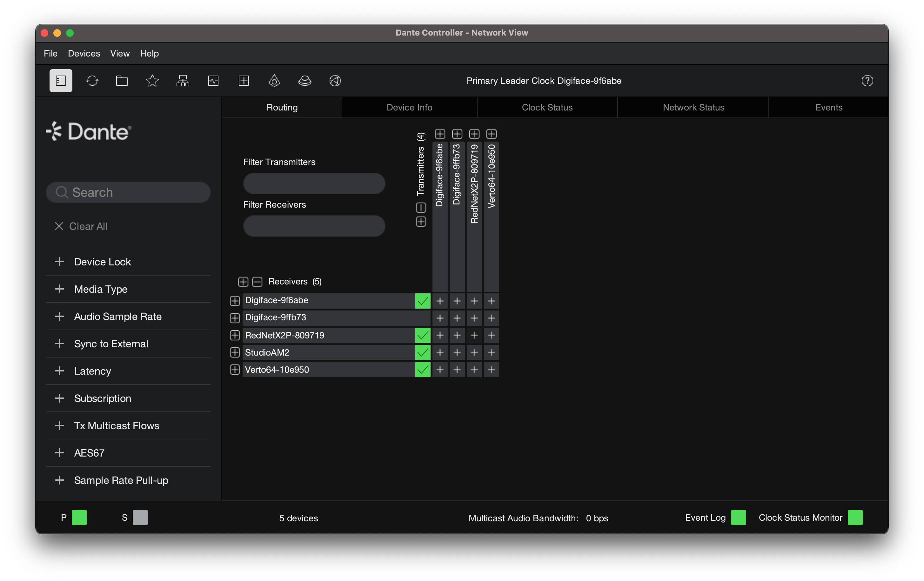
Task: Click the refresh toolbar icon
Action: pyautogui.click(x=92, y=81)
